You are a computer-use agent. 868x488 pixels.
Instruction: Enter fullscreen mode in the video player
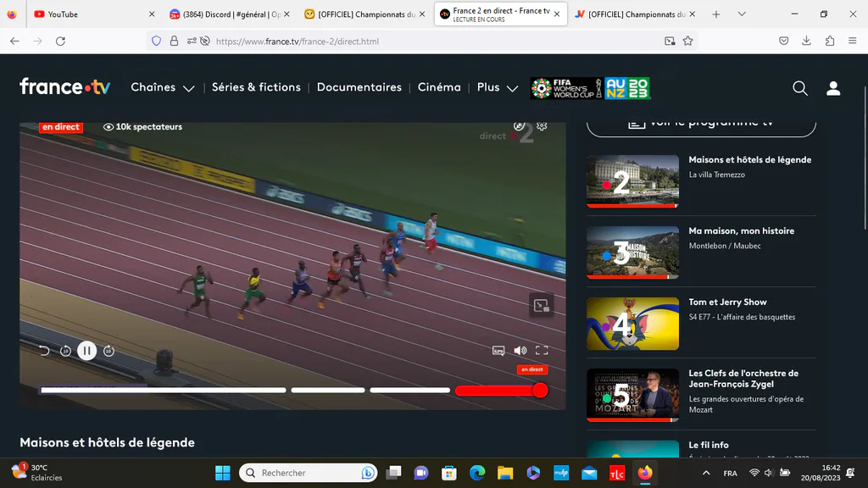pos(542,350)
